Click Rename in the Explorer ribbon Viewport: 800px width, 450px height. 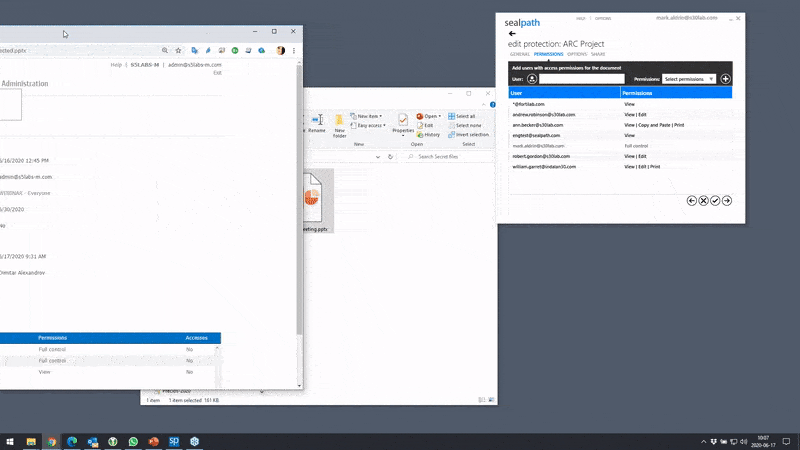tap(317, 123)
